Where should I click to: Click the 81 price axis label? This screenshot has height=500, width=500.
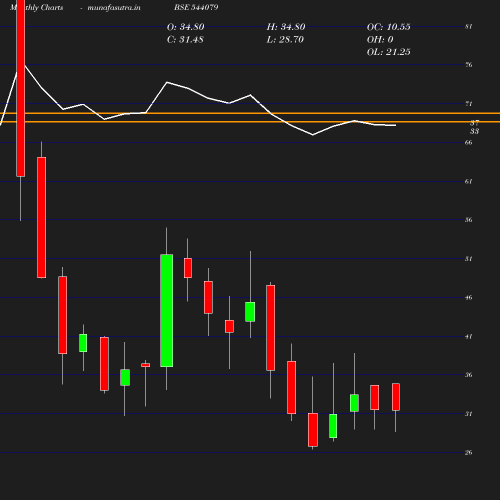click(x=469, y=27)
